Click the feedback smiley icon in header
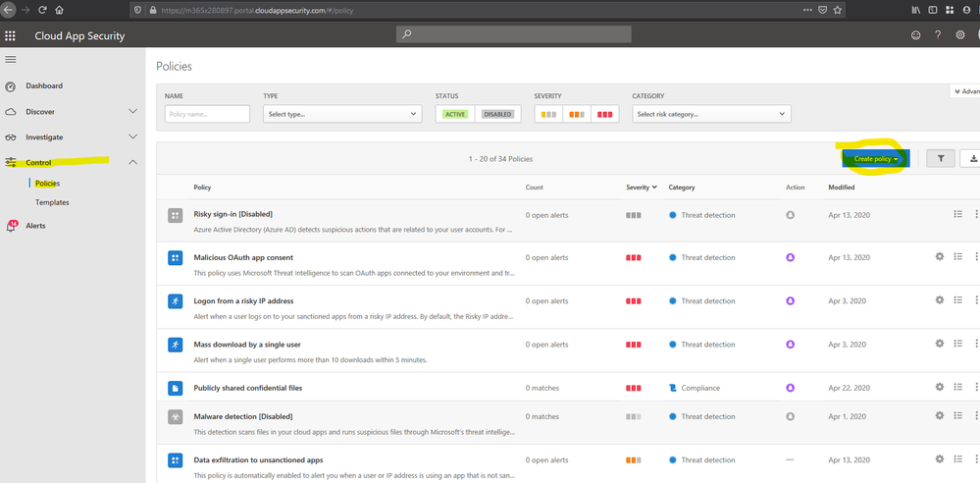980x483 pixels. [915, 35]
